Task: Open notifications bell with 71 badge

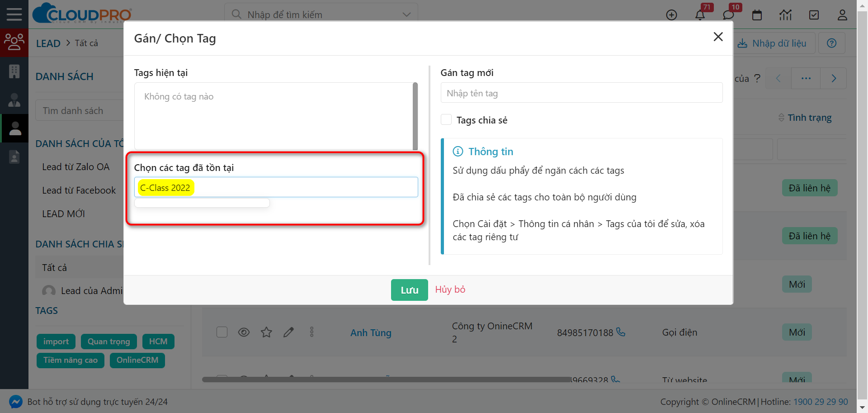Action: [700, 15]
